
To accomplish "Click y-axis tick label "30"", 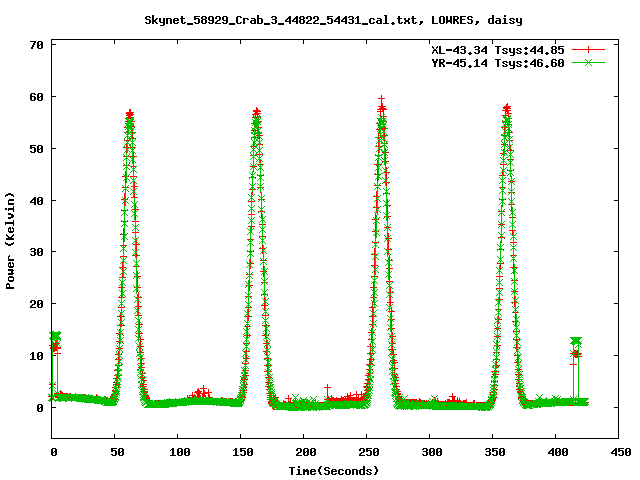I will coord(36,252).
